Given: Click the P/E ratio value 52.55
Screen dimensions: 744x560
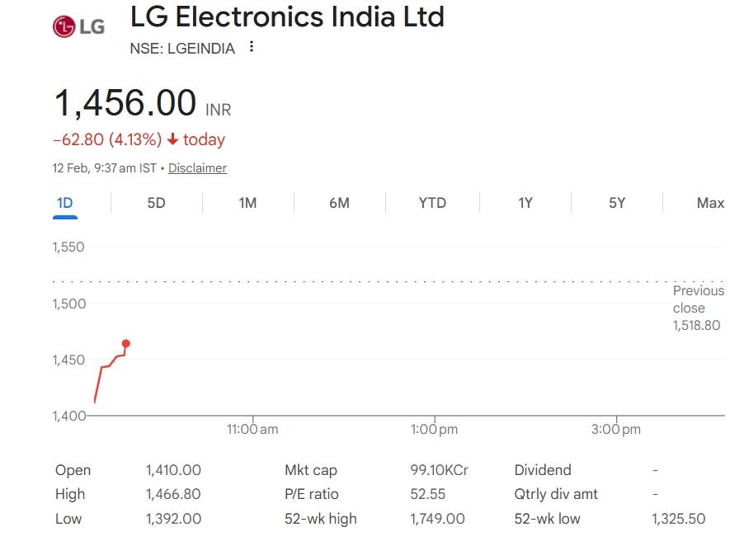Looking at the screenshot, I should coord(427,494).
